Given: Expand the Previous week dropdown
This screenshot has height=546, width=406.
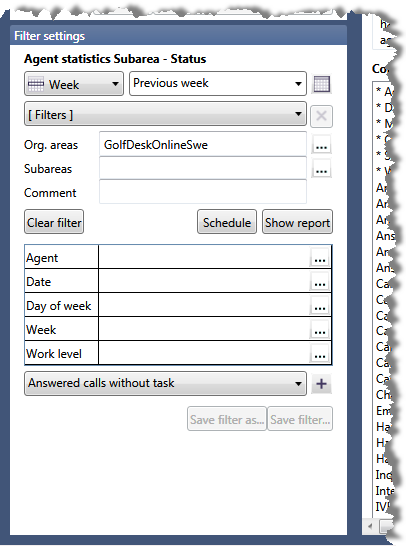Looking at the screenshot, I should click(218, 84).
